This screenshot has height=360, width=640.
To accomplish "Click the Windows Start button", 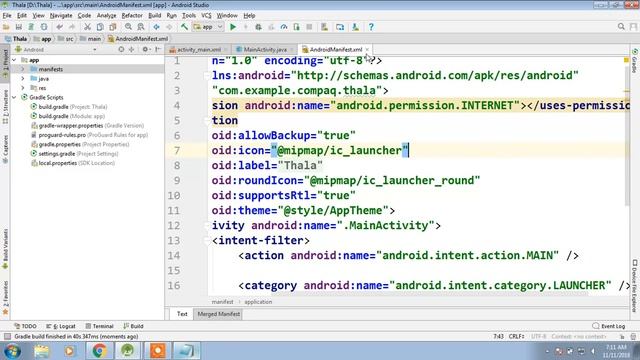I will [12, 351].
